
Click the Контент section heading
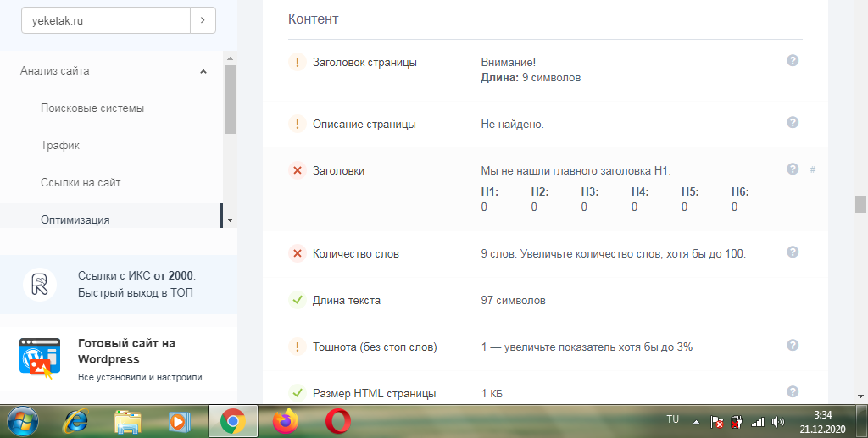pyautogui.click(x=314, y=19)
